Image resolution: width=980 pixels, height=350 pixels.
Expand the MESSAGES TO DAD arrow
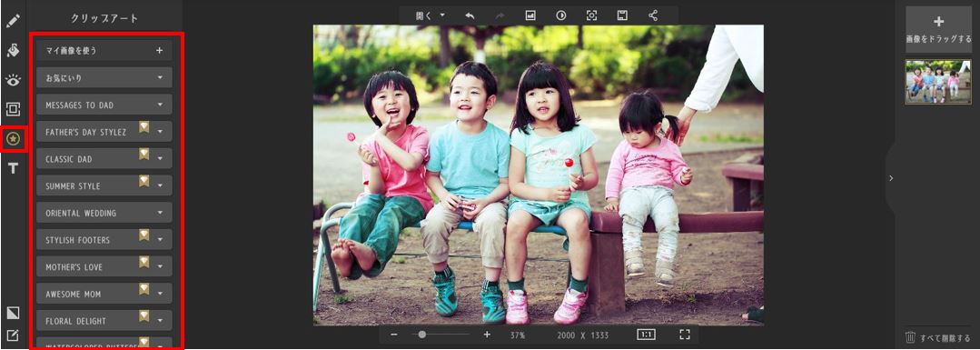tap(160, 105)
